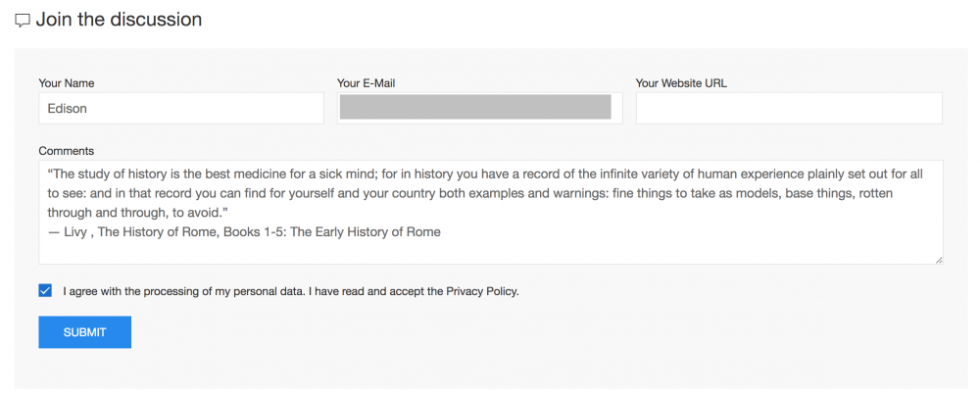Select the empty Your Website URL field

[789, 109]
